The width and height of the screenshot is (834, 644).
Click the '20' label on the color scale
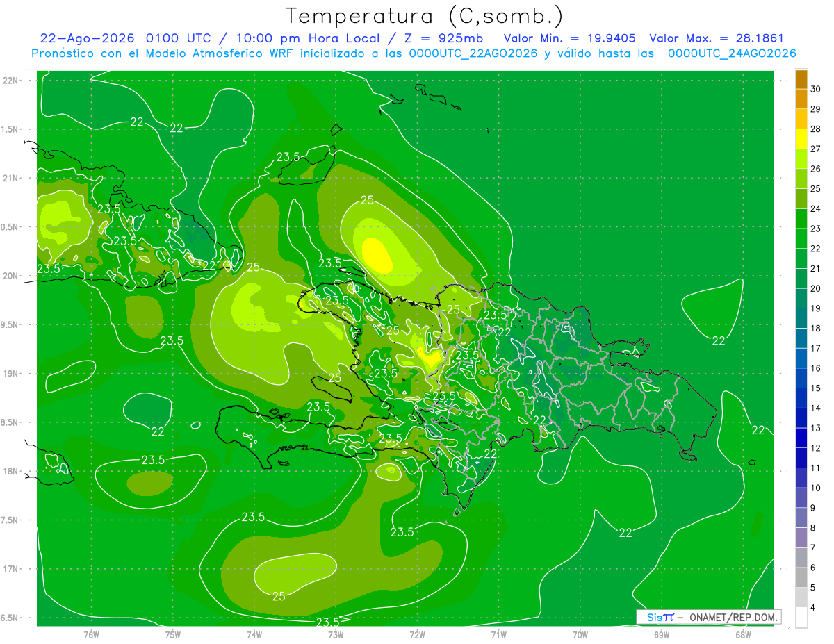[x=816, y=288]
